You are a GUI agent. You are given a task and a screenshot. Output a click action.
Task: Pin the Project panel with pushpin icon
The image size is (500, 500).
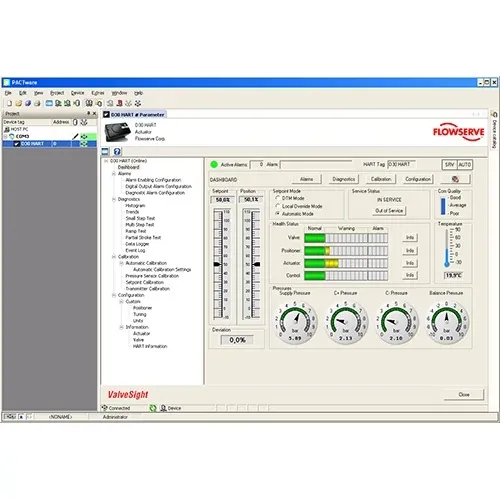pyautogui.click(x=88, y=113)
